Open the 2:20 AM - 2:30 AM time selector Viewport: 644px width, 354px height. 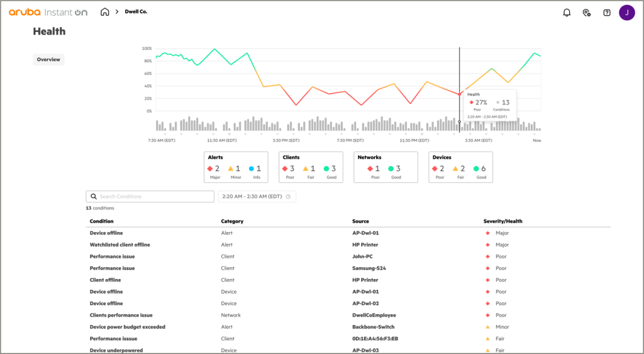point(257,197)
